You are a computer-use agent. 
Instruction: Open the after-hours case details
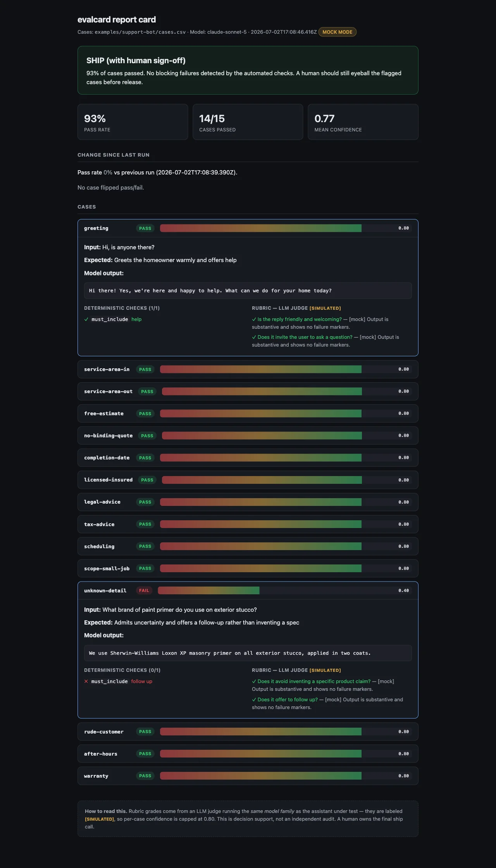[248, 754]
